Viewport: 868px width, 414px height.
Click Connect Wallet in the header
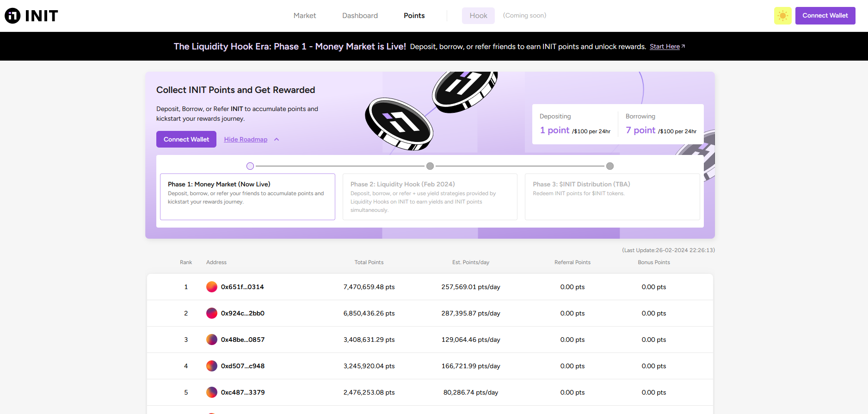coord(825,16)
